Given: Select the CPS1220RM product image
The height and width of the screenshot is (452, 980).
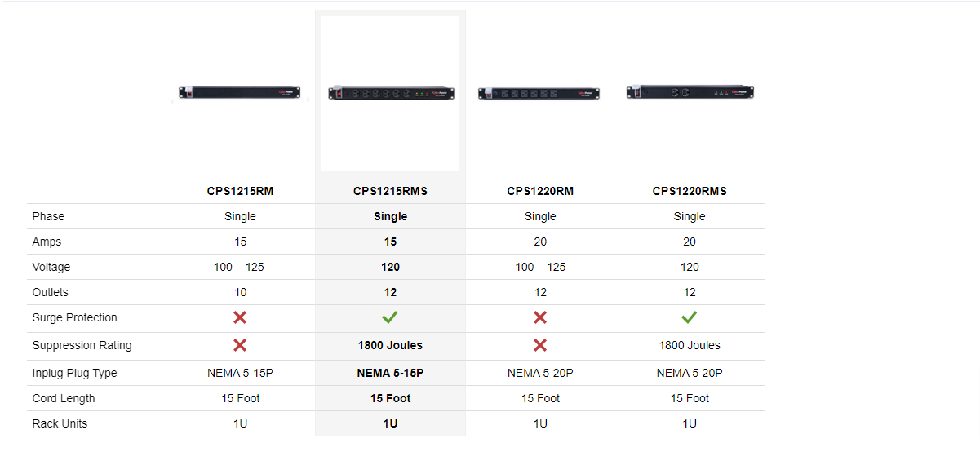Looking at the screenshot, I should [539, 94].
